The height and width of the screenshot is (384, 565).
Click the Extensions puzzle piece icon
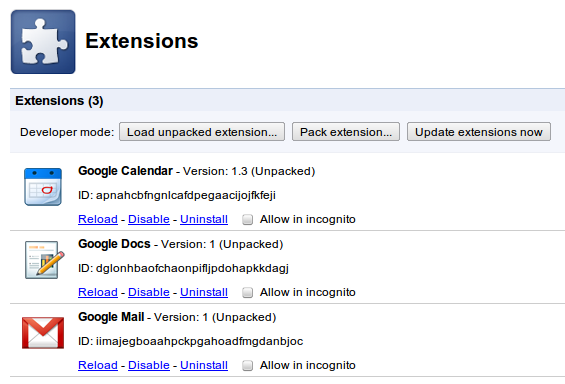(x=43, y=42)
